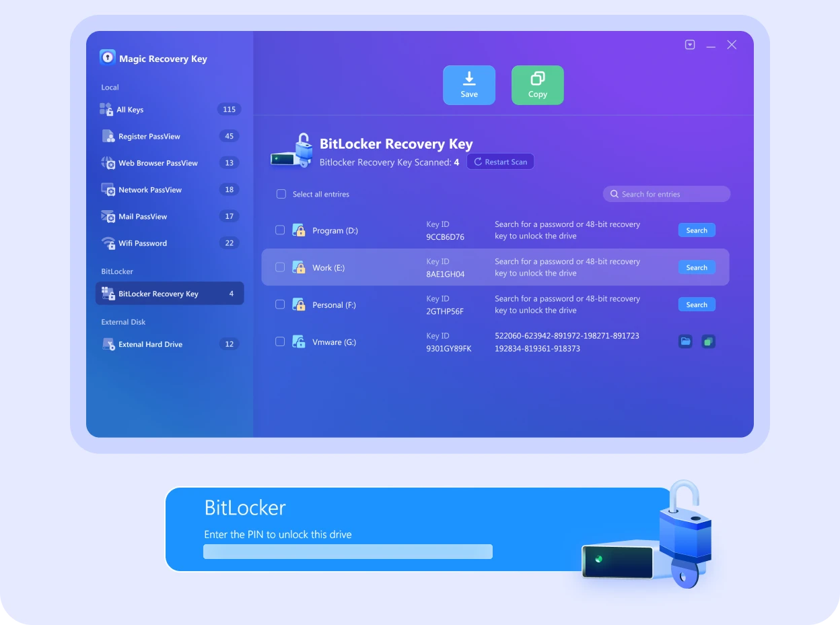Click the unlocked drive icon for Vmware (G:)
The width and height of the screenshot is (840, 625).
click(299, 341)
